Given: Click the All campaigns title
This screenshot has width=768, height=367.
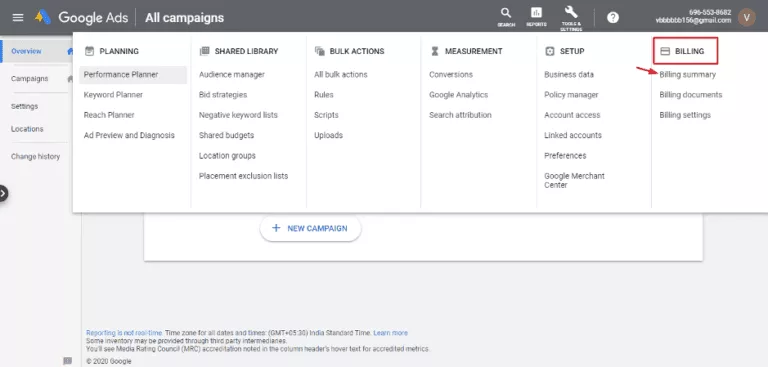Looking at the screenshot, I should pos(185,18).
